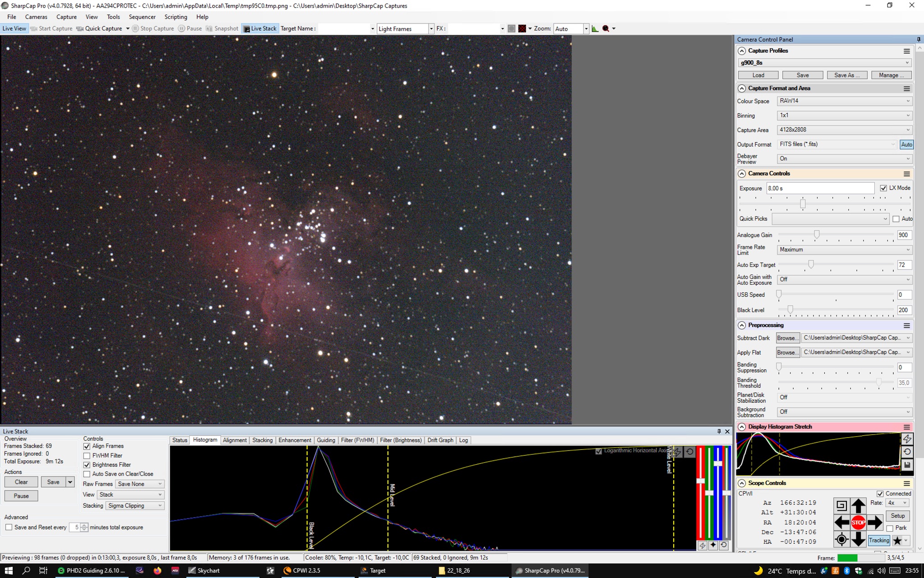Switch to the Enhancement tab

295,440
